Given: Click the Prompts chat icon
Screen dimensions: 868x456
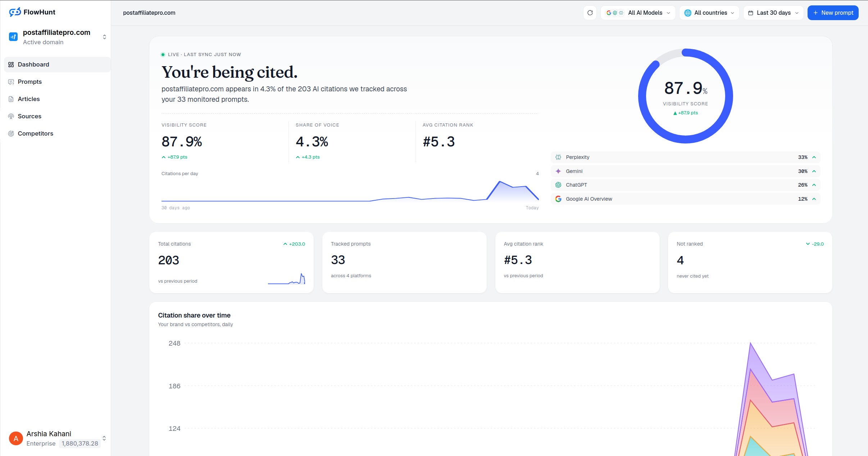Looking at the screenshot, I should (11, 82).
